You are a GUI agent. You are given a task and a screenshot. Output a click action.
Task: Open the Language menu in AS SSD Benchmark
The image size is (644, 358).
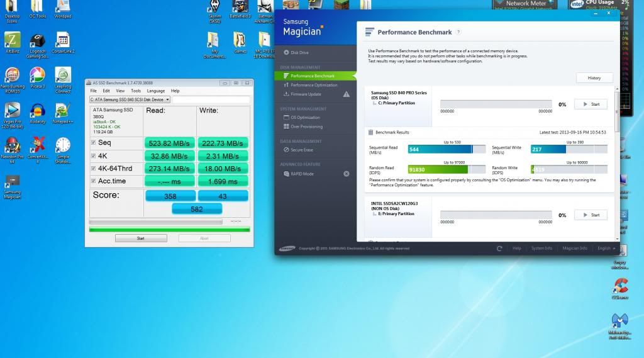156,91
